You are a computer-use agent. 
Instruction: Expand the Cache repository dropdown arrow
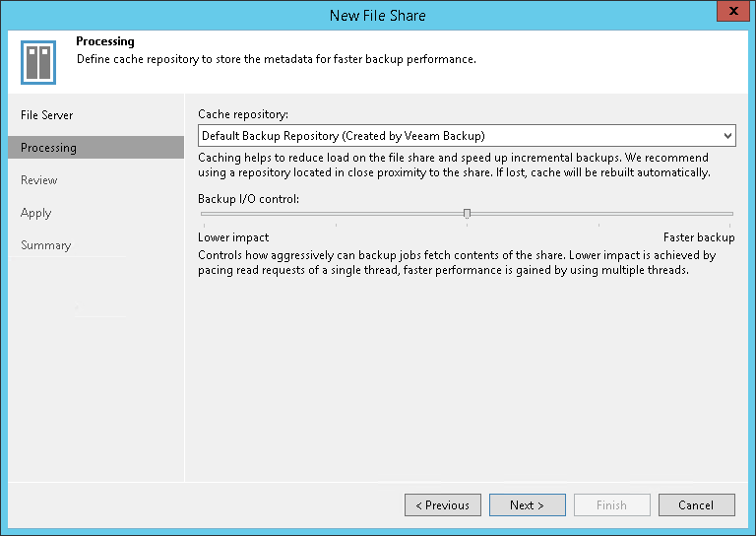coord(727,136)
